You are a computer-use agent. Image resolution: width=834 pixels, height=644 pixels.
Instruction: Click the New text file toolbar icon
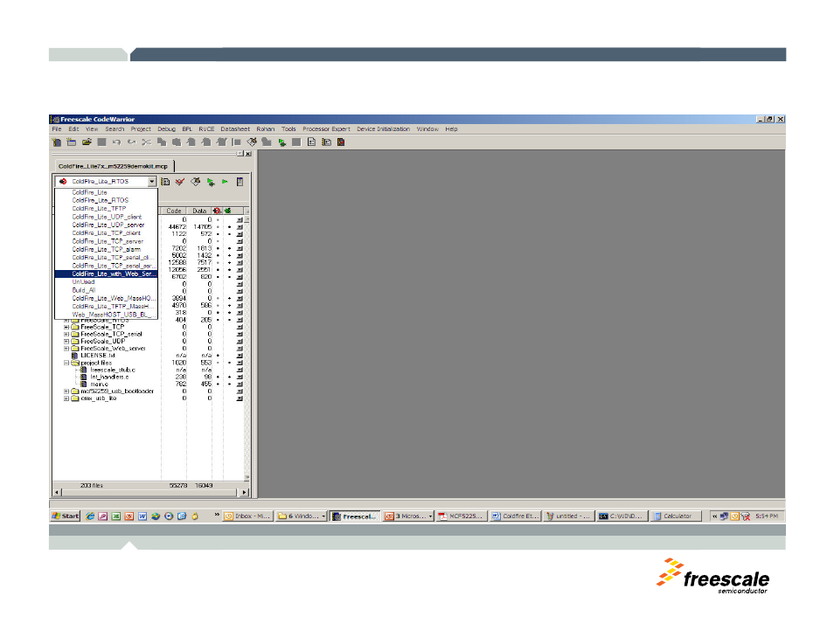coord(57,142)
